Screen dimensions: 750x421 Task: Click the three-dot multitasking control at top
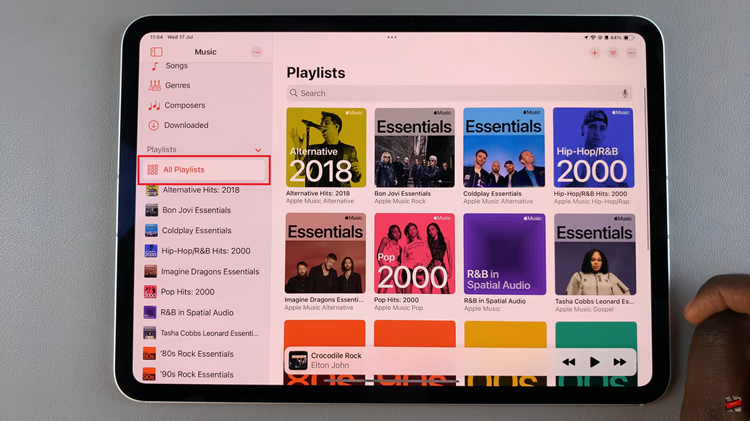(392, 37)
